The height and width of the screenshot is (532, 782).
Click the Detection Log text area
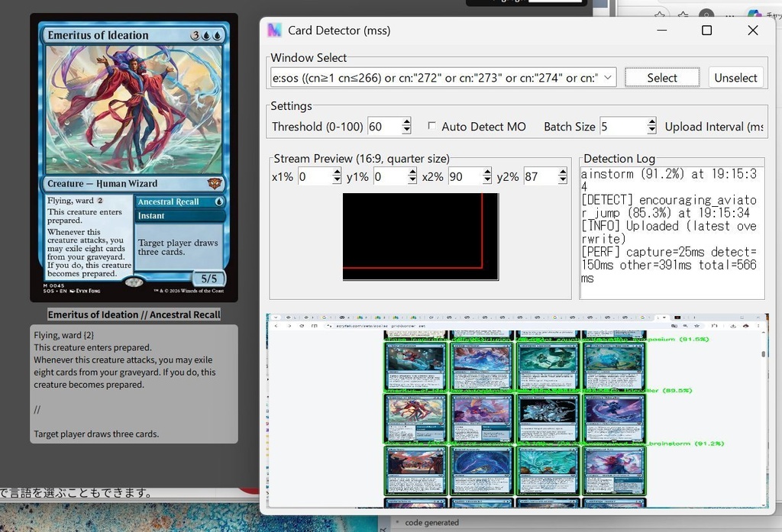(x=672, y=233)
